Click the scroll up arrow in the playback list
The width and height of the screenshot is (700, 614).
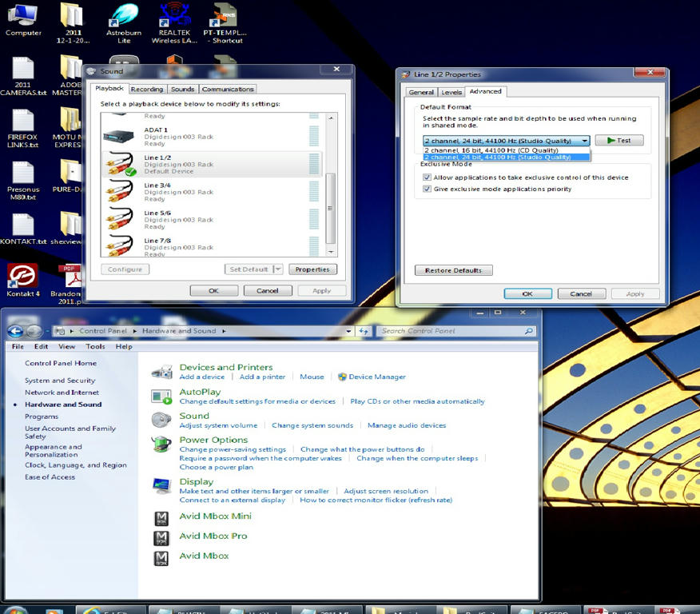click(x=331, y=118)
